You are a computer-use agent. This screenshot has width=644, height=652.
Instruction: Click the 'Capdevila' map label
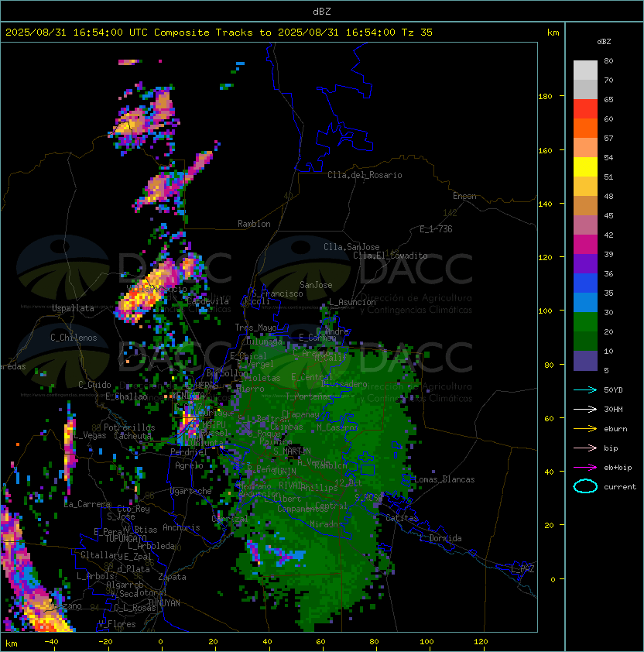tap(207, 301)
